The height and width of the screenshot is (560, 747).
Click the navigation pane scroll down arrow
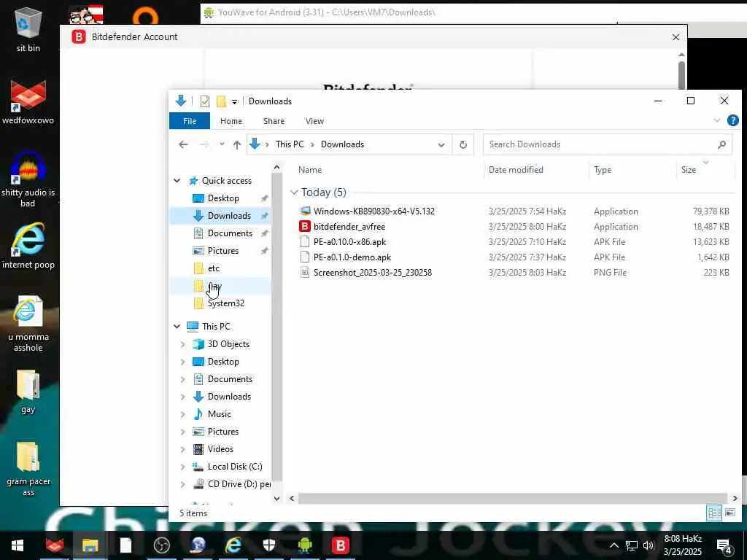coord(276,498)
